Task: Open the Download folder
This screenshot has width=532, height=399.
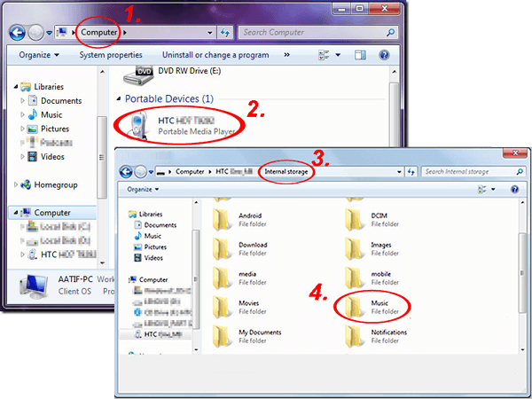Action: pos(239,248)
